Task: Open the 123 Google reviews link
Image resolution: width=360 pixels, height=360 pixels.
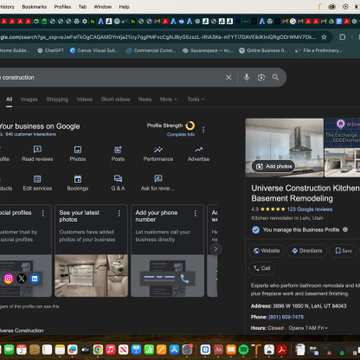Action: tap(310, 209)
